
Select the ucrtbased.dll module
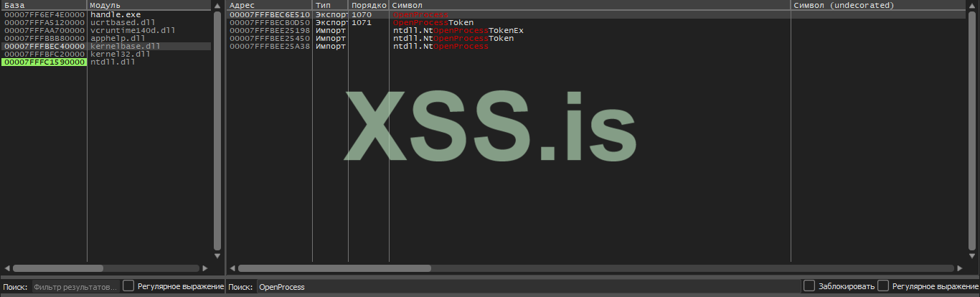(123, 22)
